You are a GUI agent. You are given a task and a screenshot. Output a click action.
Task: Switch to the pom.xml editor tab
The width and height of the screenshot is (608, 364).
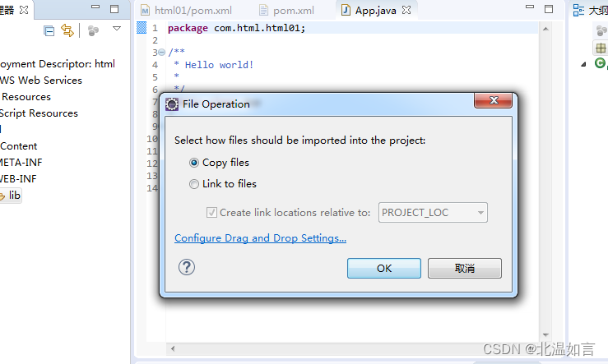287,10
